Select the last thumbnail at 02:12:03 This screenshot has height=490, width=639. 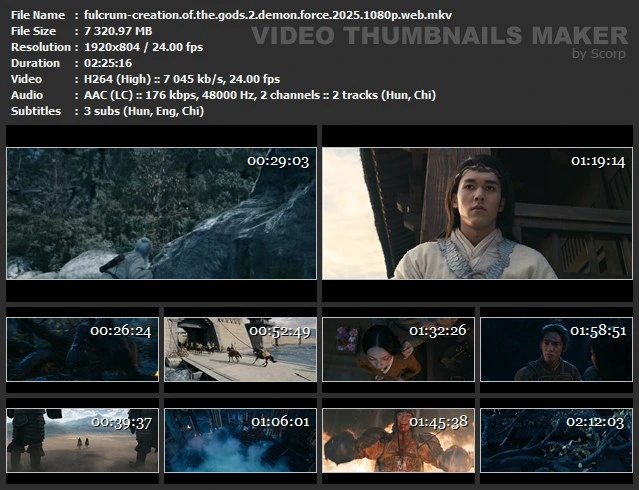556,439
